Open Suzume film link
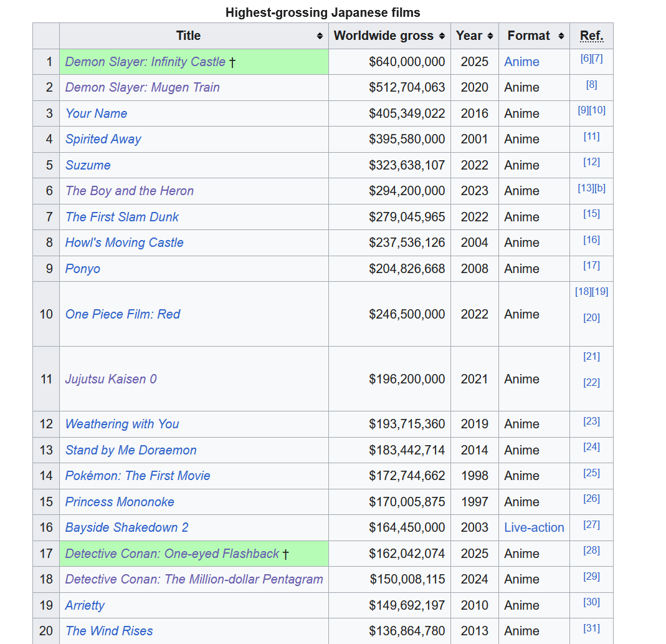Screen dimensions: 666x644 pyautogui.click(x=88, y=165)
